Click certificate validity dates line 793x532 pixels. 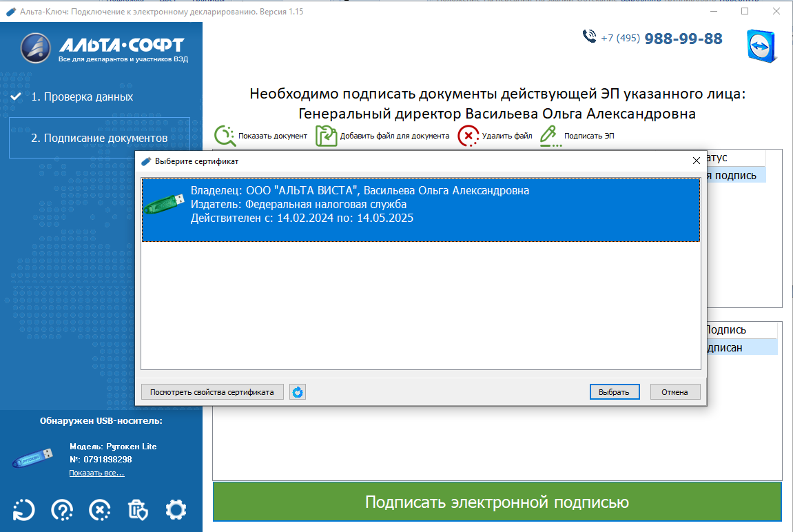pyautogui.click(x=302, y=218)
